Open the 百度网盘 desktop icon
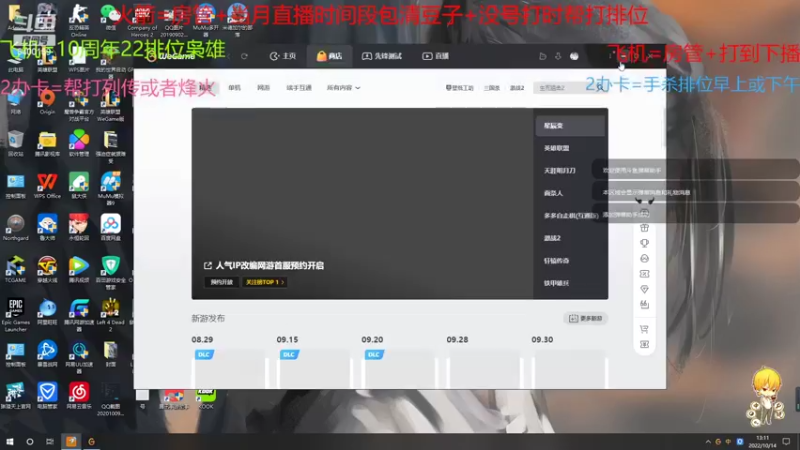This screenshot has width=800, height=450. coord(110,228)
